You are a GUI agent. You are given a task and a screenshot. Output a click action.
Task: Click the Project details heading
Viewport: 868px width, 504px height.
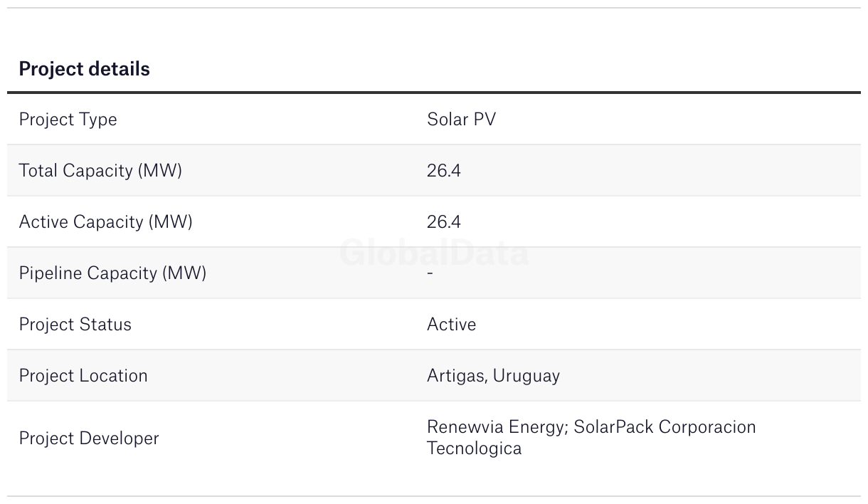coord(84,69)
